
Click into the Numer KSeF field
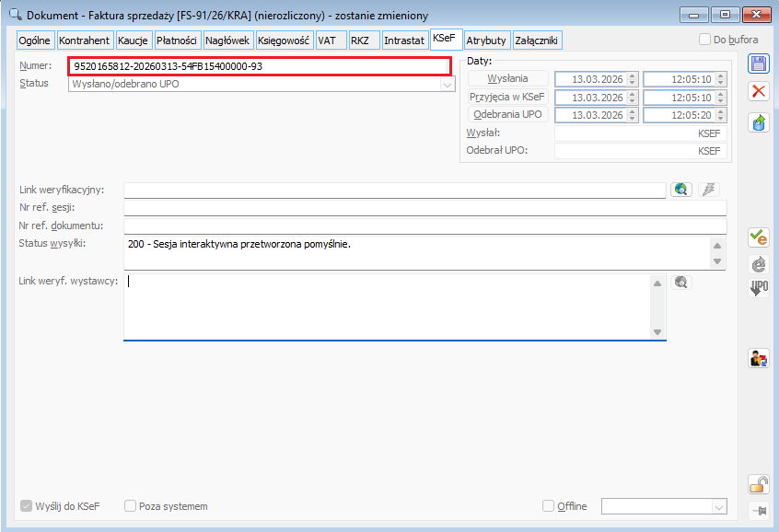coord(259,66)
